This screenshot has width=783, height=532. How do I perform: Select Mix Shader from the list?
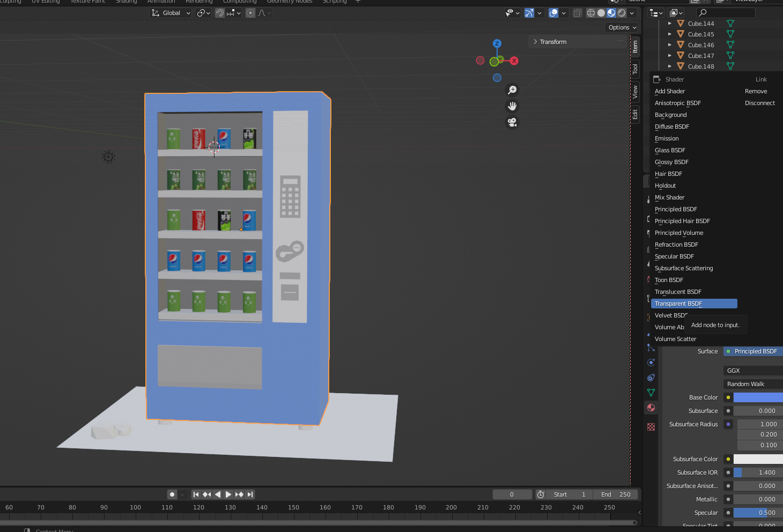click(x=694, y=197)
